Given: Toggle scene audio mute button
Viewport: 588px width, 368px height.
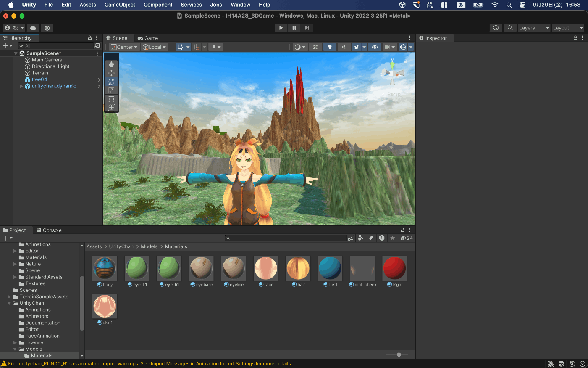Looking at the screenshot, I should tap(344, 47).
